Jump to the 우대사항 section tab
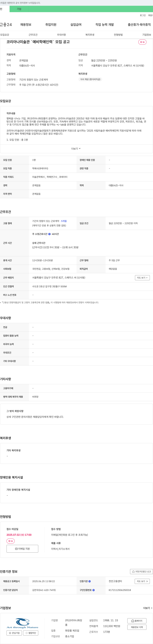 tap(61, 35)
